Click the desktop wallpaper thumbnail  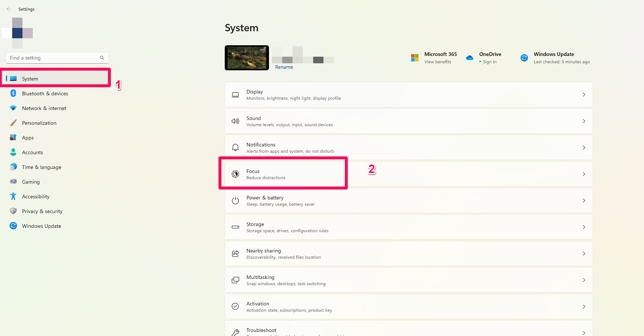coord(247,58)
